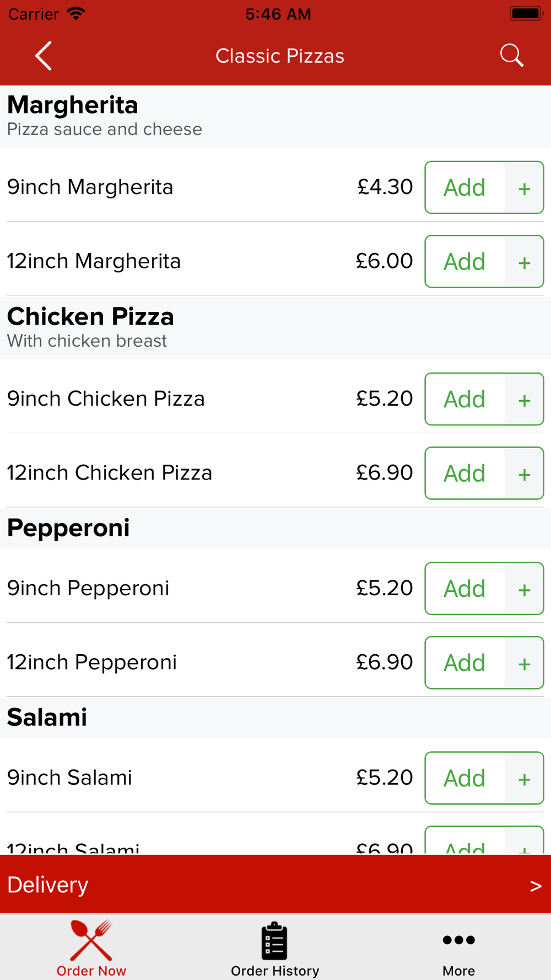
Task: Tap the Order Now fork and spoon icon
Action: click(x=91, y=941)
